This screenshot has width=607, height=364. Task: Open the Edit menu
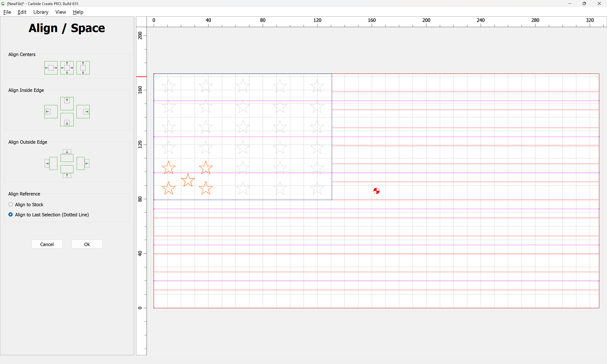pyautogui.click(x=22, y=12)
